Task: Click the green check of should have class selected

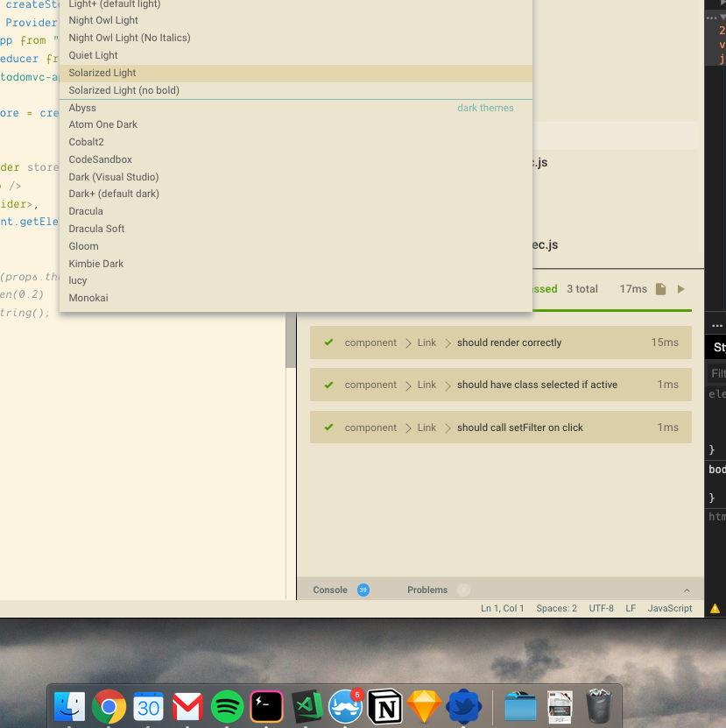Action: pyautogui.click(x=328, y=385)
